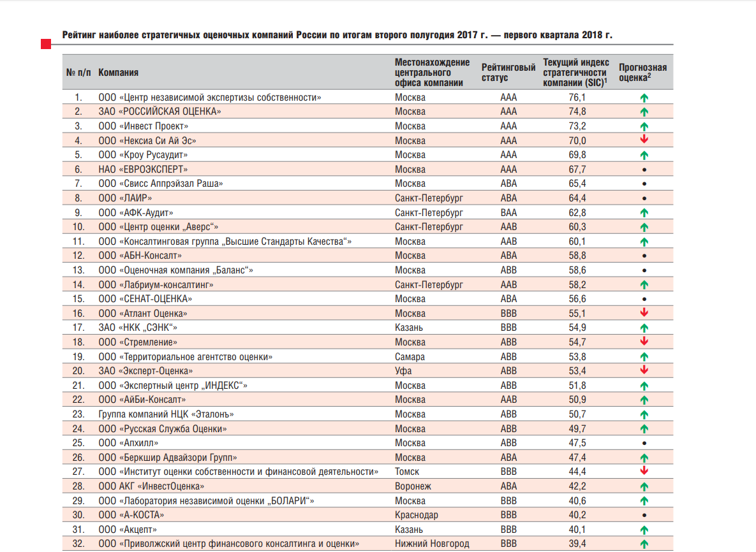Click the «Рейтинговый статус» column header
This screenshot has width=756, height=552.
[x=508, y=73]
